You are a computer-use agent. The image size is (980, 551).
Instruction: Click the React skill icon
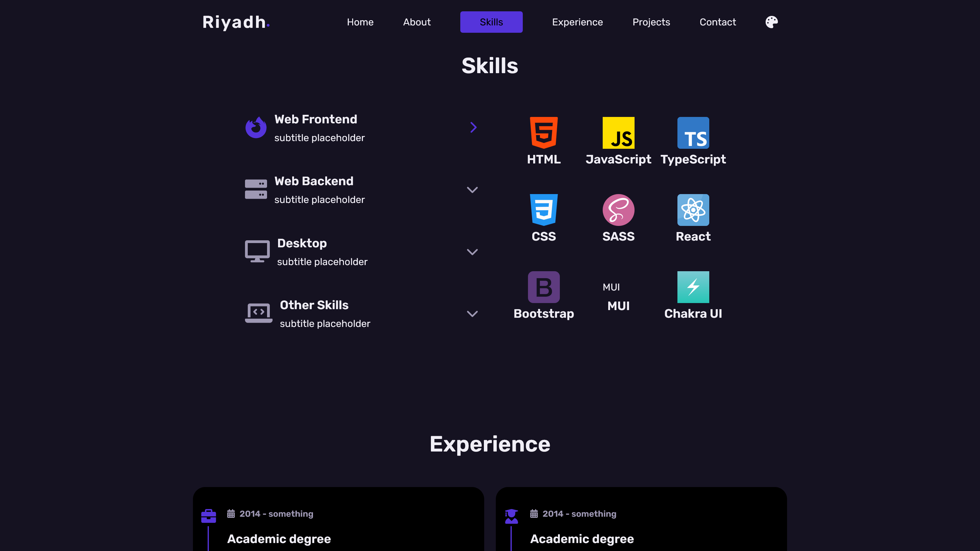point(693,210)
